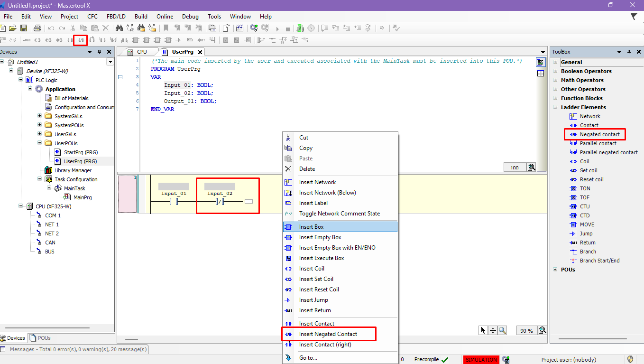This screenshot has height=364, width=644.
Task: Collapse the VAR declaration block
Action: point(120,77)
